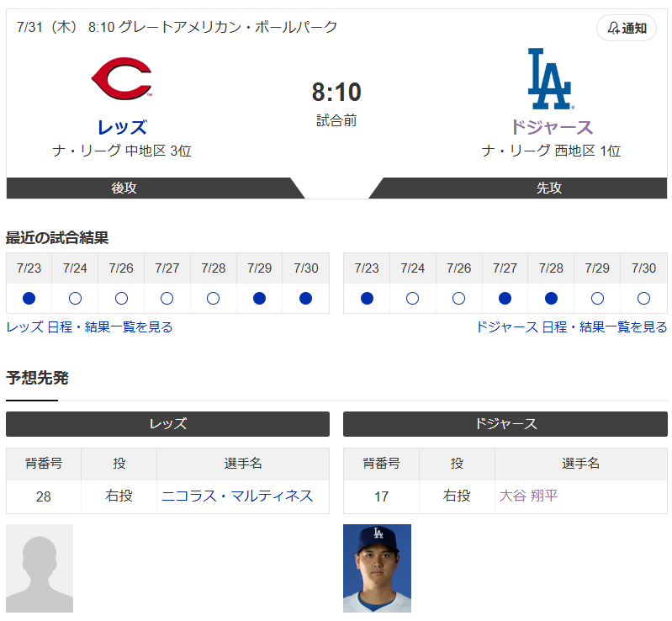Click the Dodgers LA logo

(x=549, y=79)
